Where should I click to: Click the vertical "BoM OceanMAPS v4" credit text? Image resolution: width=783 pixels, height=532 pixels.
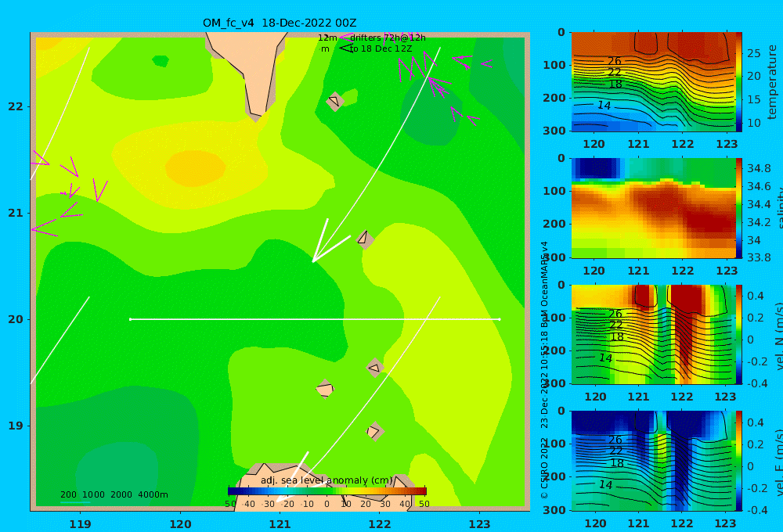[x=544, y=284]
